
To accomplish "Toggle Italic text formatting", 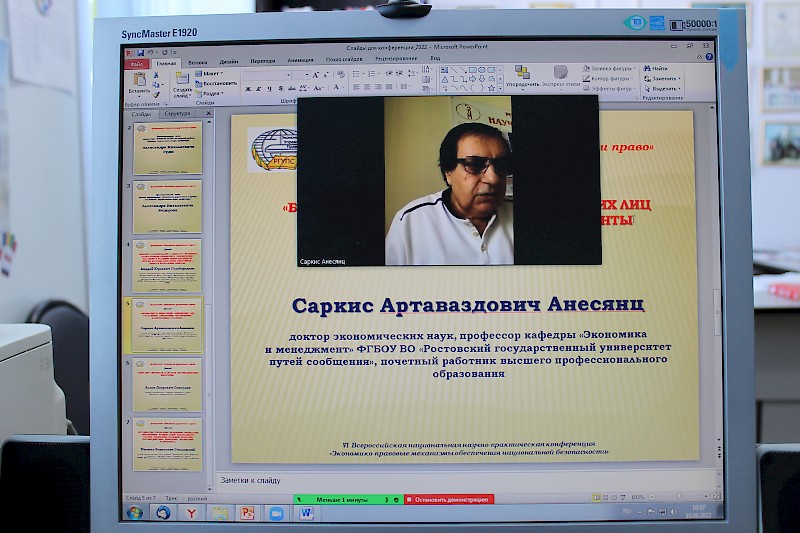I will pos(257,88).
